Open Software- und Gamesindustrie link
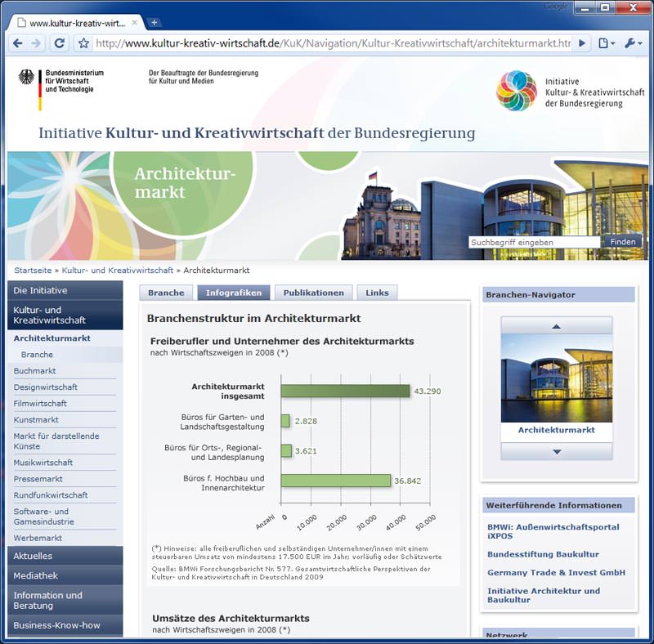 click(44, 517)
